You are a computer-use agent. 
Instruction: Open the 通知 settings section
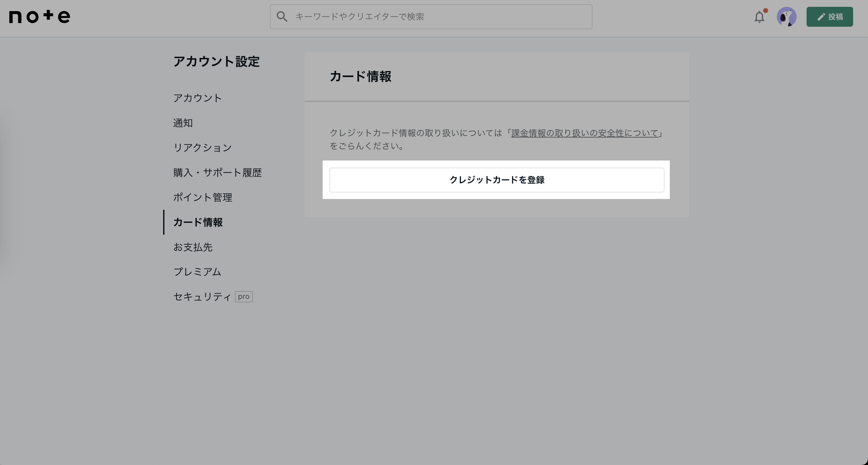click(183, 123)
